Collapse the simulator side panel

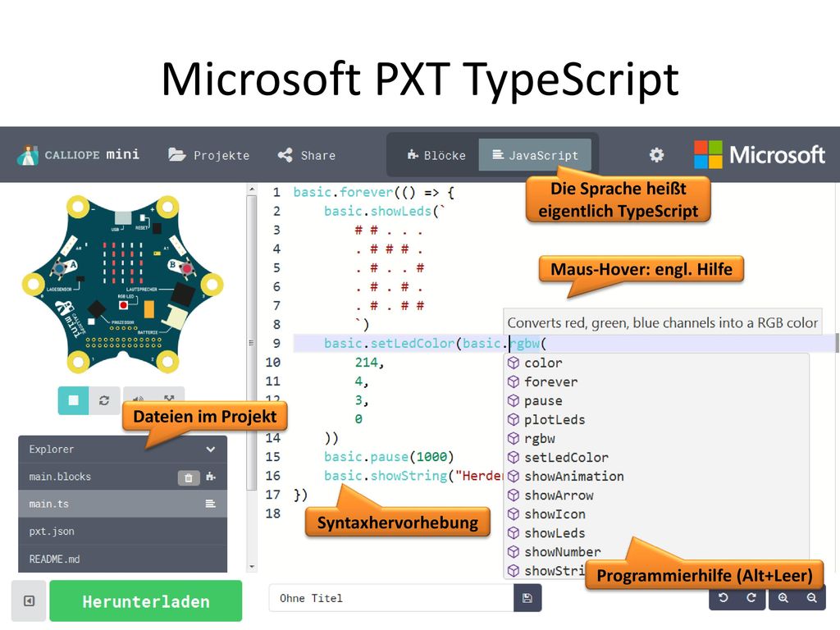pos(29,601)
